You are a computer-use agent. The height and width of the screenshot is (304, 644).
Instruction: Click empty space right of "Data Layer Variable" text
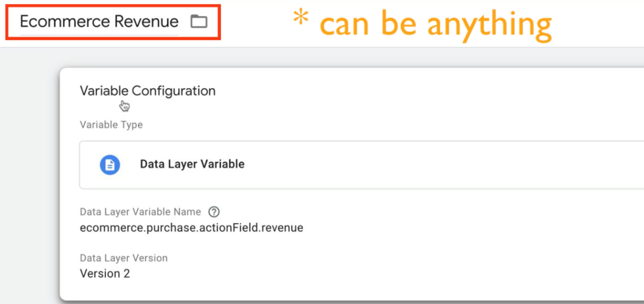(x=423, y=165)
